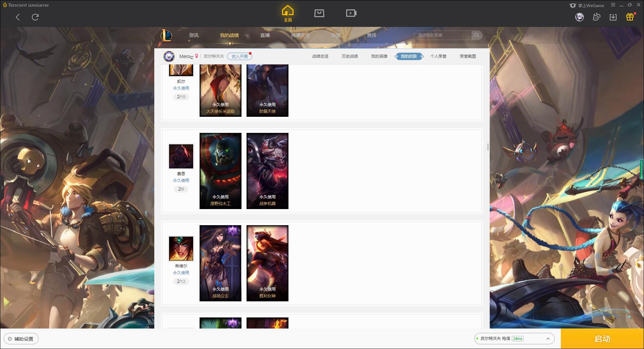Click the 找人开黑 button
The image size is (644, 349).
point(239,56)
